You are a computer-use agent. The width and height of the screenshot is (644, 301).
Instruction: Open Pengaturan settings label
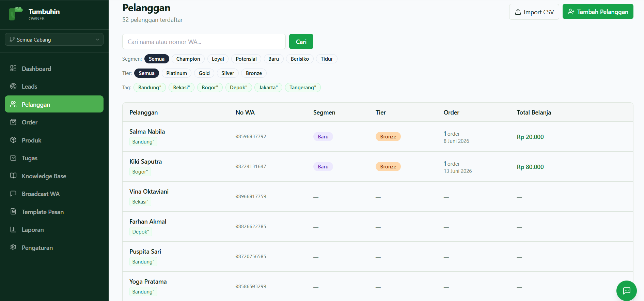coord(37,247)
